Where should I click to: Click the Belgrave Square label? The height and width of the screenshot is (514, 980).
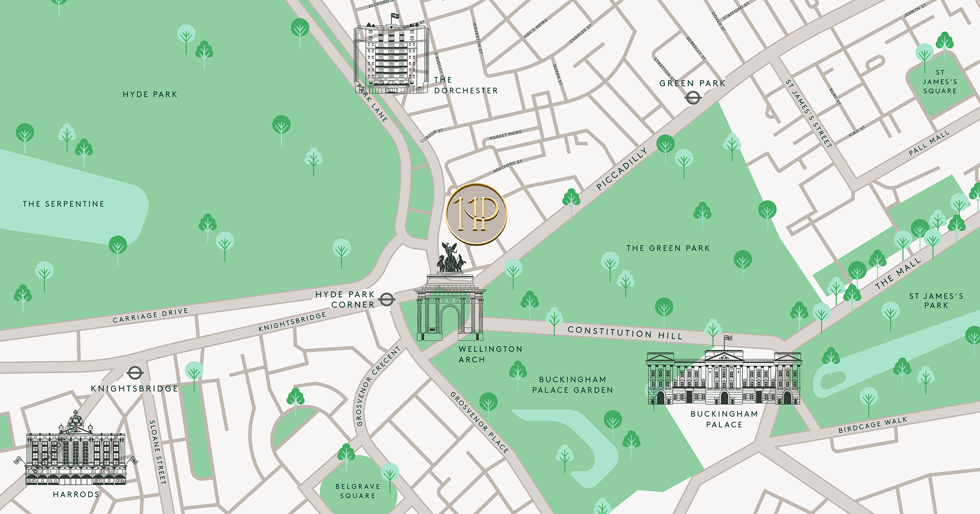(x=358, y=491)
